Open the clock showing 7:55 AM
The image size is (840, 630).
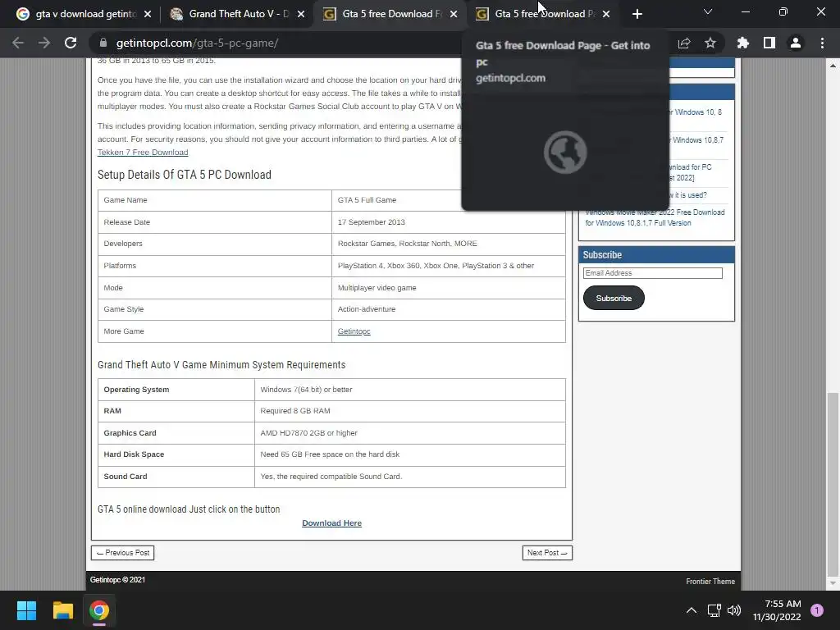[777, 610]
